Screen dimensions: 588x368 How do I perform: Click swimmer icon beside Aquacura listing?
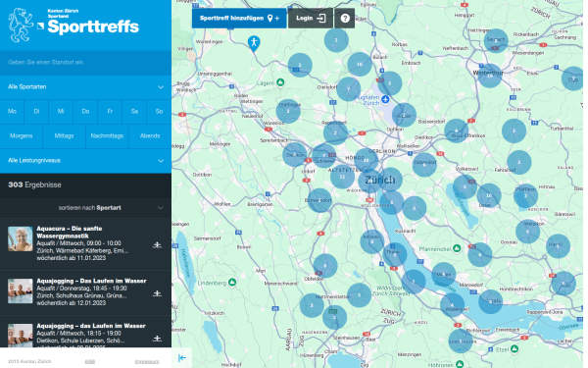click(157, 245)
